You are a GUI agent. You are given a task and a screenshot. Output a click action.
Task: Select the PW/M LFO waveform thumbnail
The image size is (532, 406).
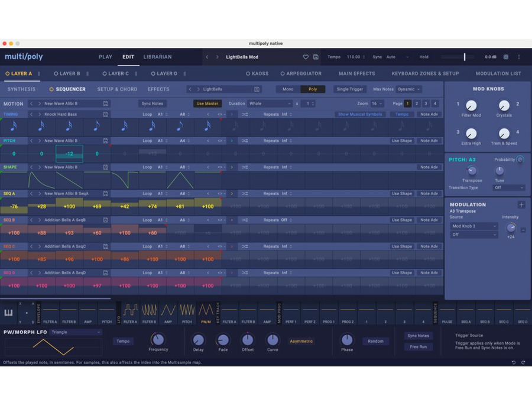(x=206, y=310)
